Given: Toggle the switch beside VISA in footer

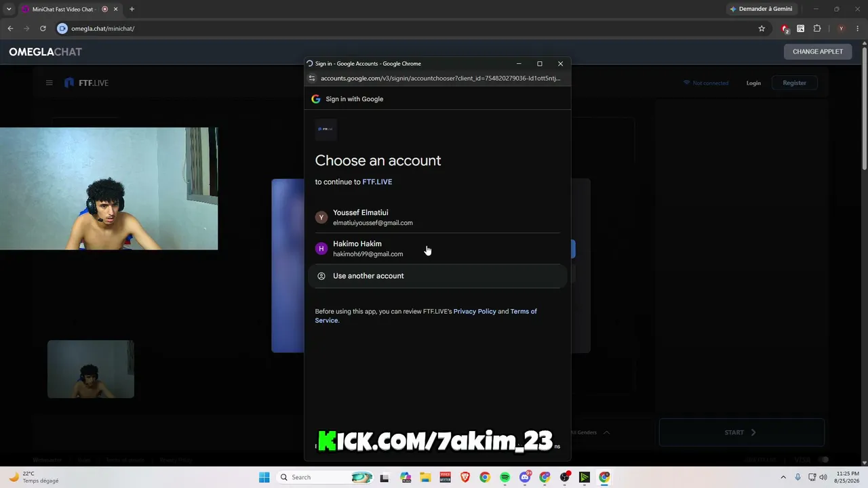Looking at the screenshot, I should [823, 460].
